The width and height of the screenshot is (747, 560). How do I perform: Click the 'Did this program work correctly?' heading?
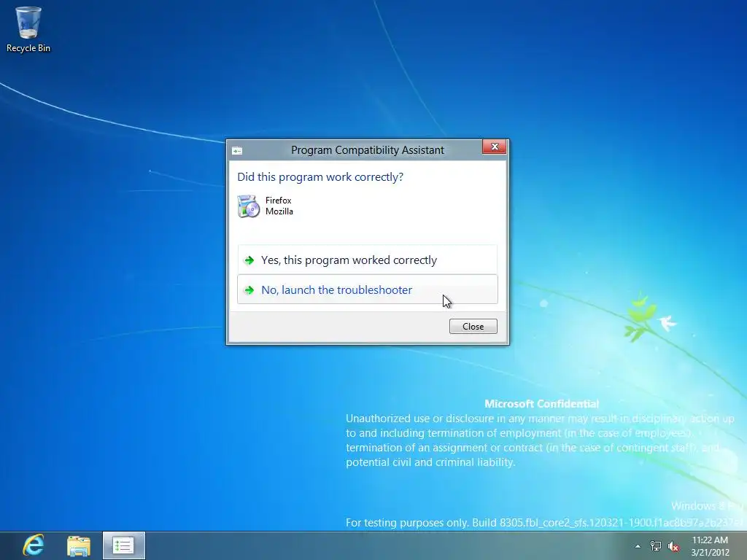pos(320,177)
